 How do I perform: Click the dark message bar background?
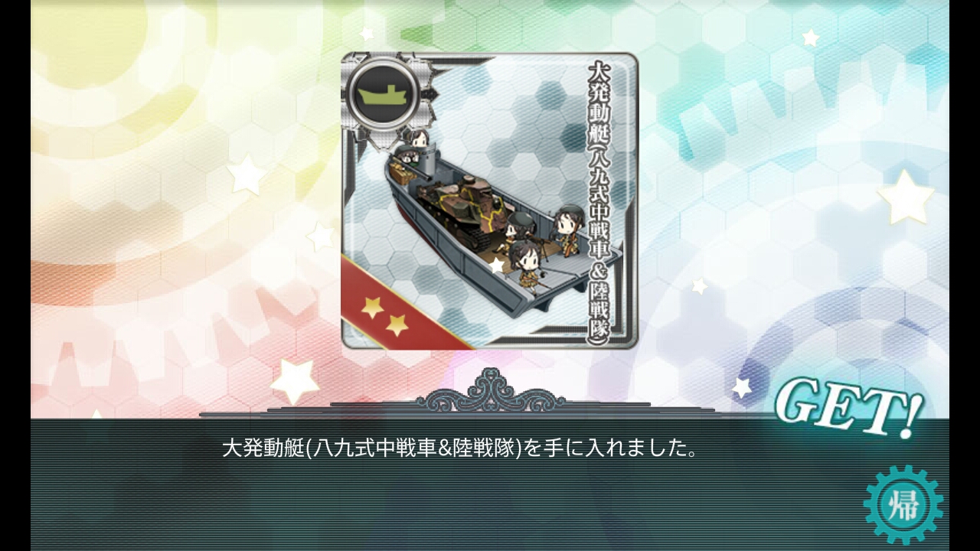click(490, 484)
